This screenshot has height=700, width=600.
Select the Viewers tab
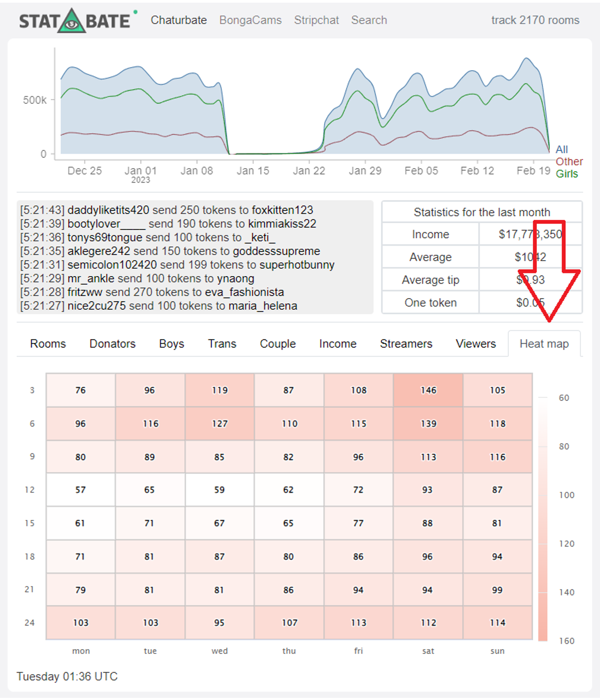[x=475, y=344]
